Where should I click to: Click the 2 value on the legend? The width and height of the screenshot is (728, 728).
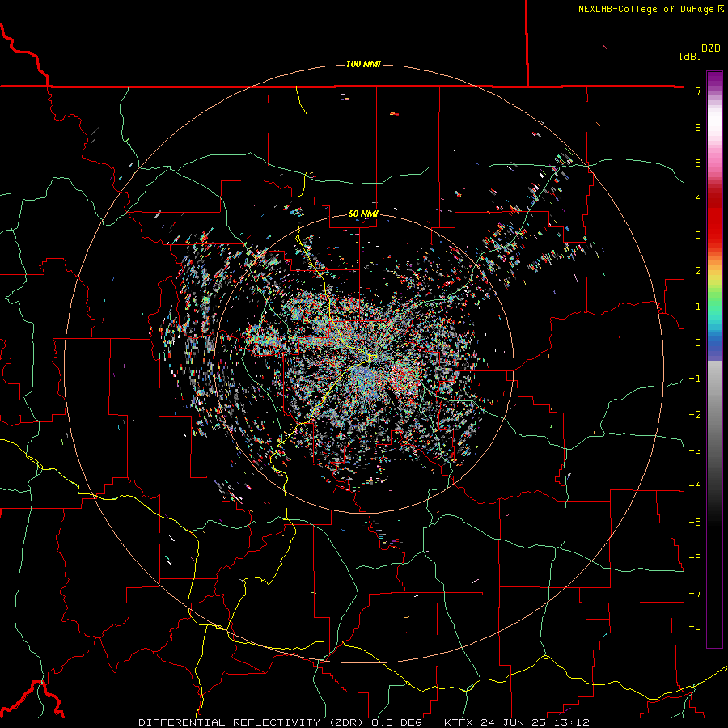click(x=698, y=271)
